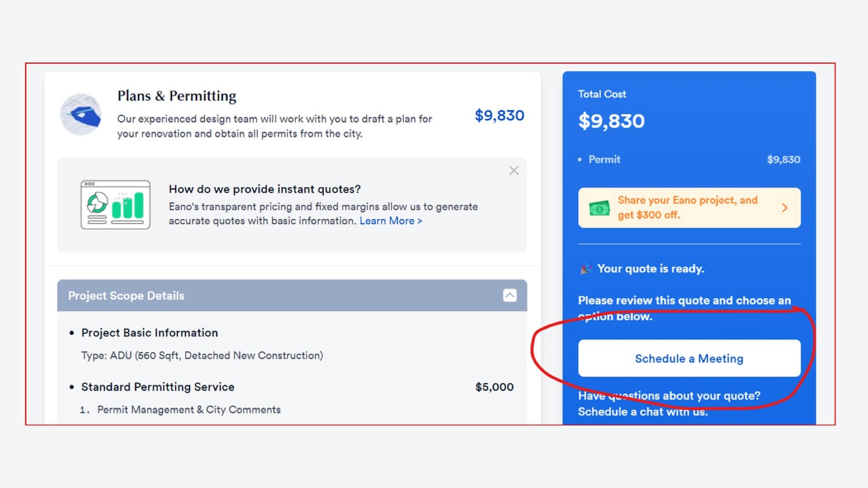Click the instant quotes chart illustration icon
Screen dimensions: 868x488
115,205
